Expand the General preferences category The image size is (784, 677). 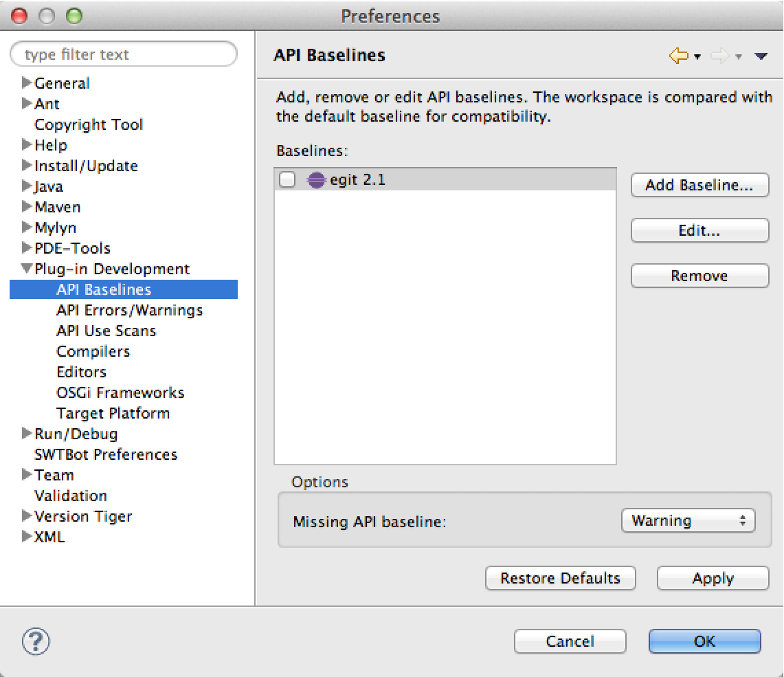27,83
